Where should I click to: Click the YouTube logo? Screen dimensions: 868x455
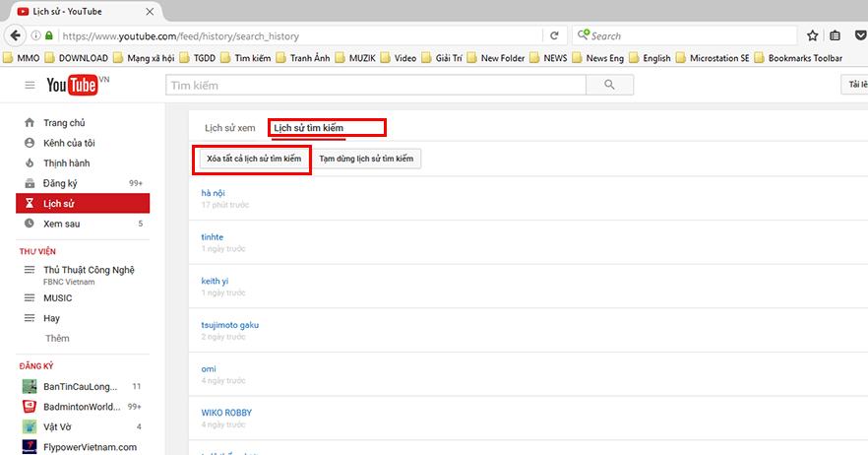click(73, 85)
